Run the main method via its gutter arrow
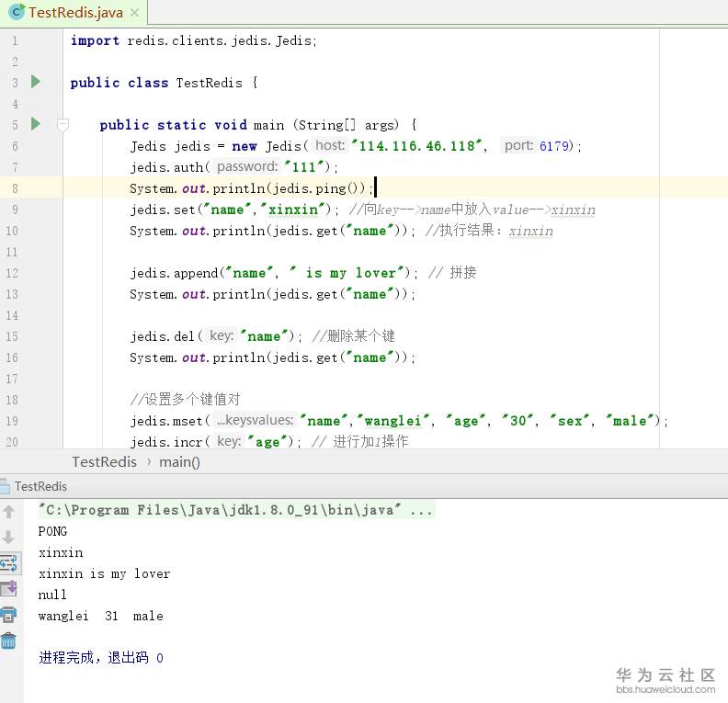The height and width of the screenshot is (703, 728). click(x=35, y=124)
